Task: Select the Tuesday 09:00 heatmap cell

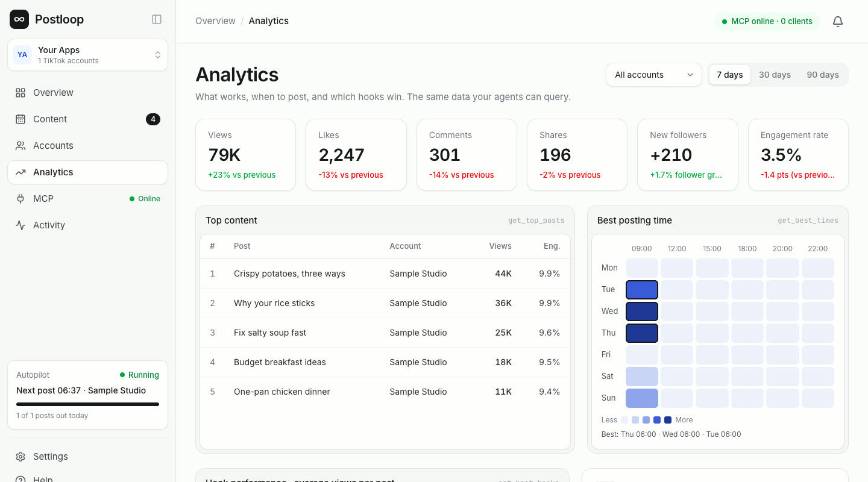Action: point(642,290)
